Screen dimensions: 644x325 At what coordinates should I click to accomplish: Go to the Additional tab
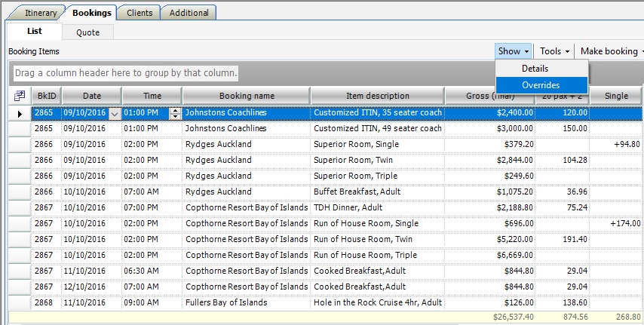(189, 13)
